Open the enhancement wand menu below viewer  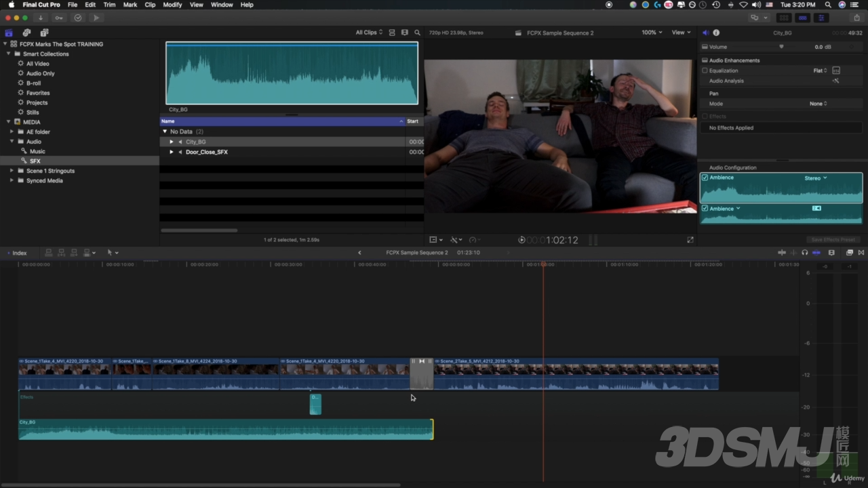456,240
